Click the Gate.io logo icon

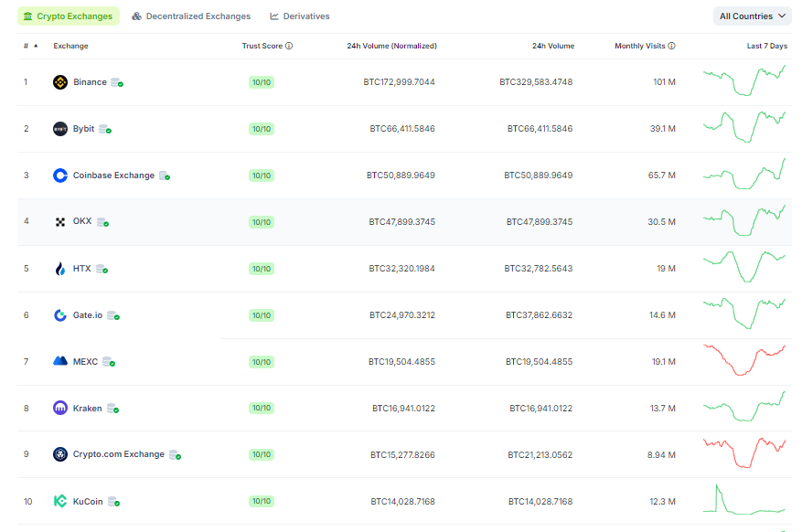pyautogui.click(x=60, y=315)
